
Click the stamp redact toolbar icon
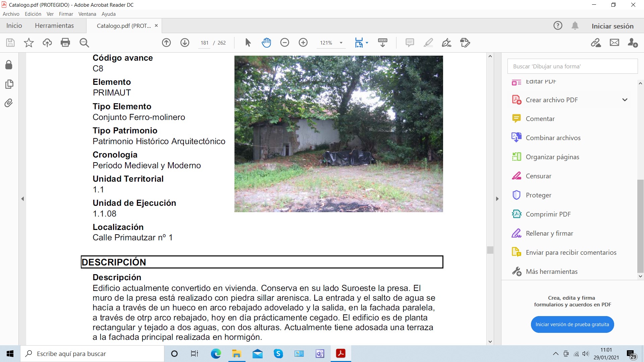[465, 43]
